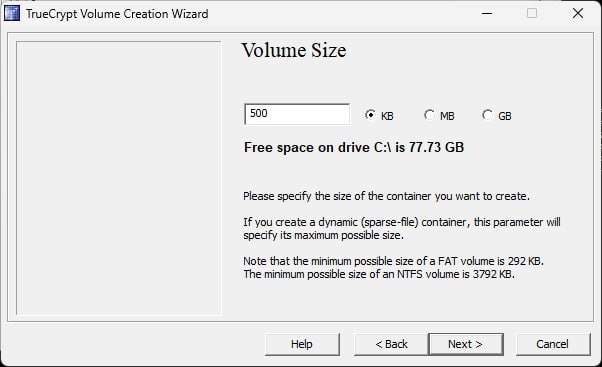
Task: Minimize the Volume Creation Wizard window
Action: coord(487,13)
